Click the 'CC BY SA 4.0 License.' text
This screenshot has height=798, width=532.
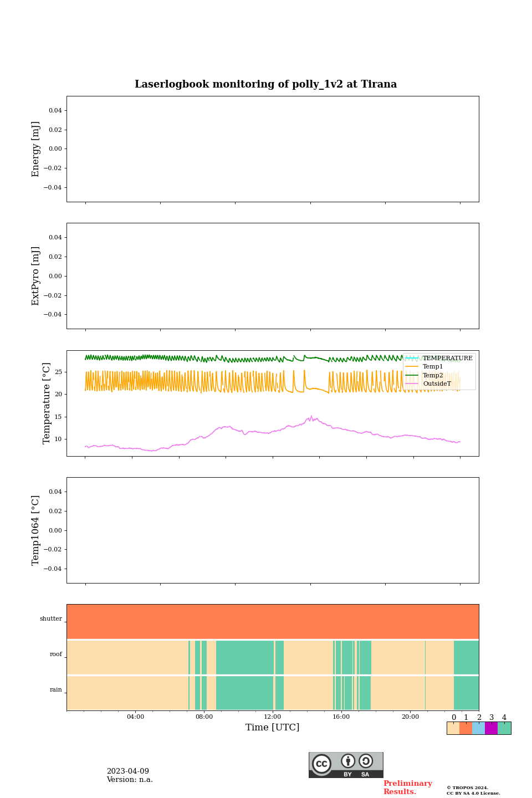pyautogui.click(x=473, y=793)
